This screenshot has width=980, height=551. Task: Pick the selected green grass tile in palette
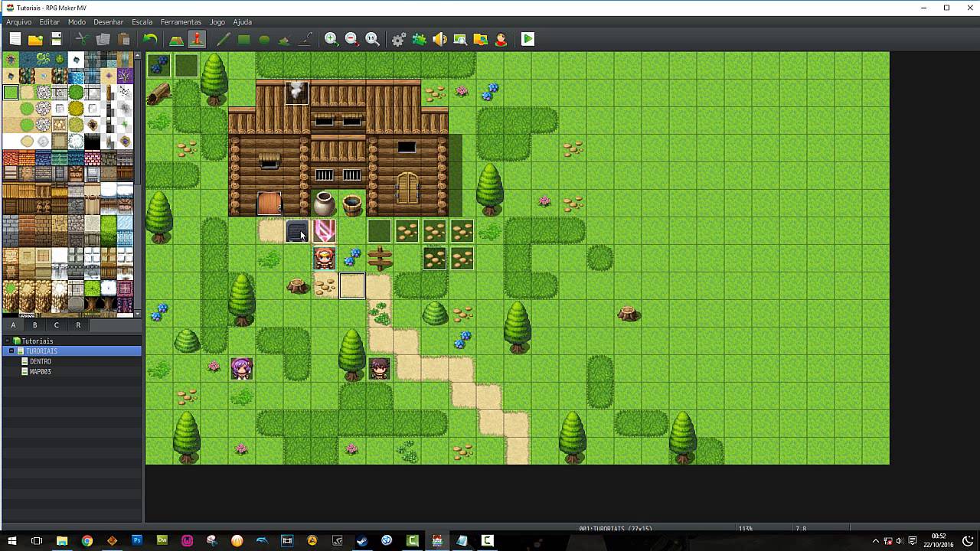tap(11, 93)
